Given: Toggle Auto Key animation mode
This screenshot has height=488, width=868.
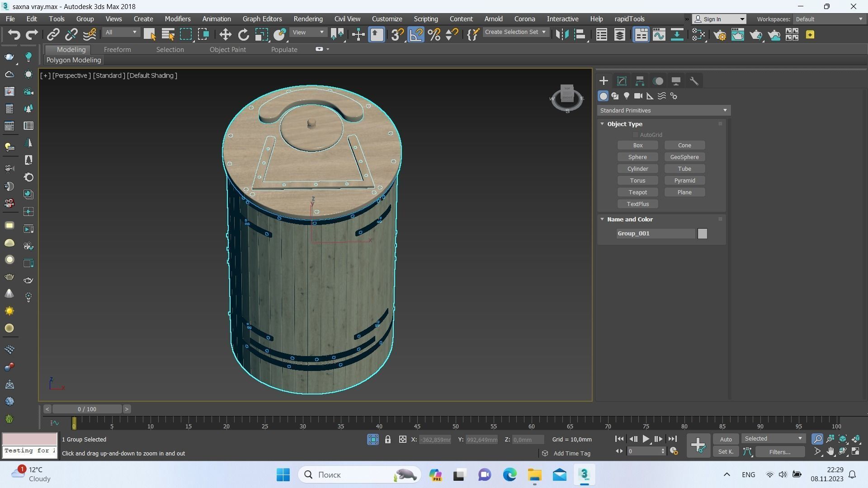Looking at the screenshot, I should (726, 439).
